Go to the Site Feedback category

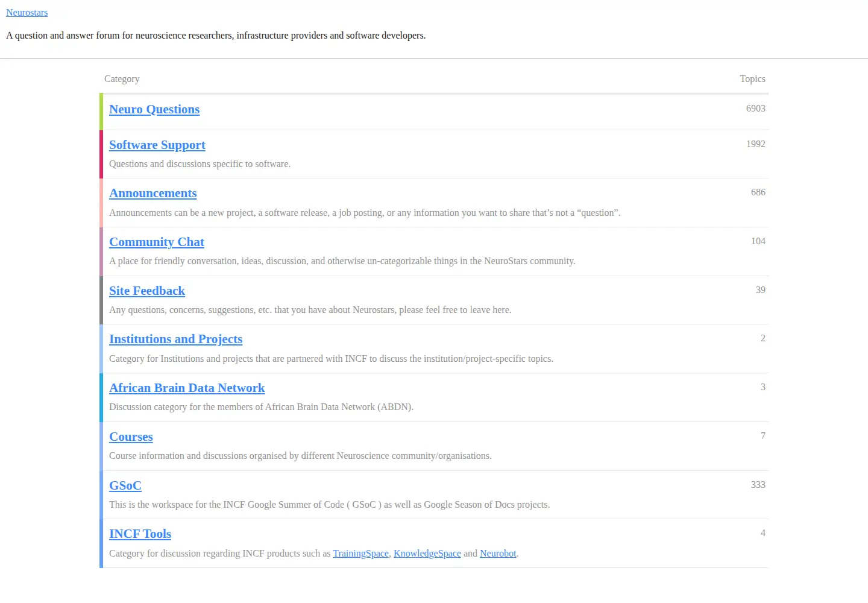pyautogui.click(x=147, y=291)
